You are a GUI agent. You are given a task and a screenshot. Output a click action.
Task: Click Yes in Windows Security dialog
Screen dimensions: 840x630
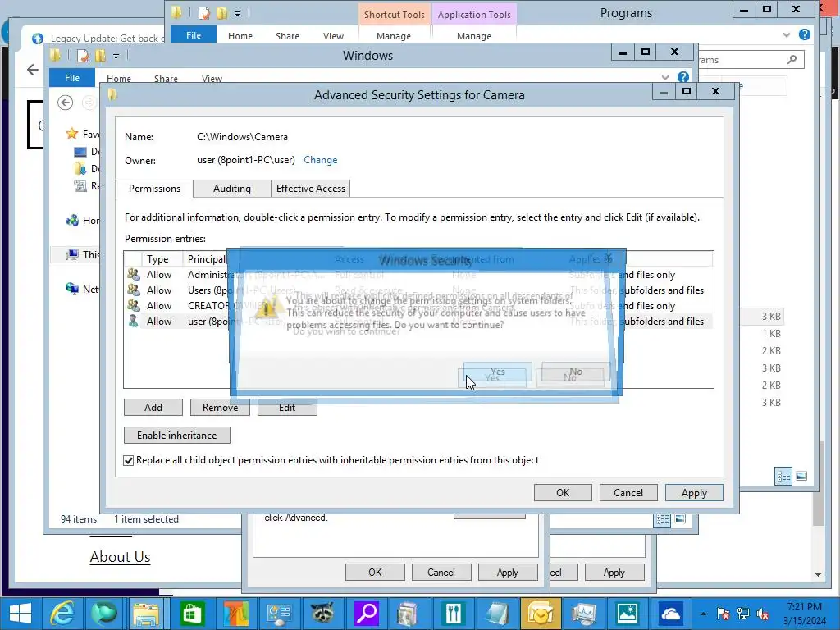498,372
